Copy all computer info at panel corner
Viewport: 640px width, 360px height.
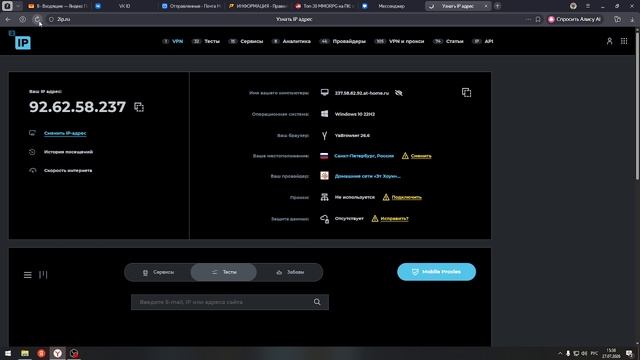pos(467,93)
